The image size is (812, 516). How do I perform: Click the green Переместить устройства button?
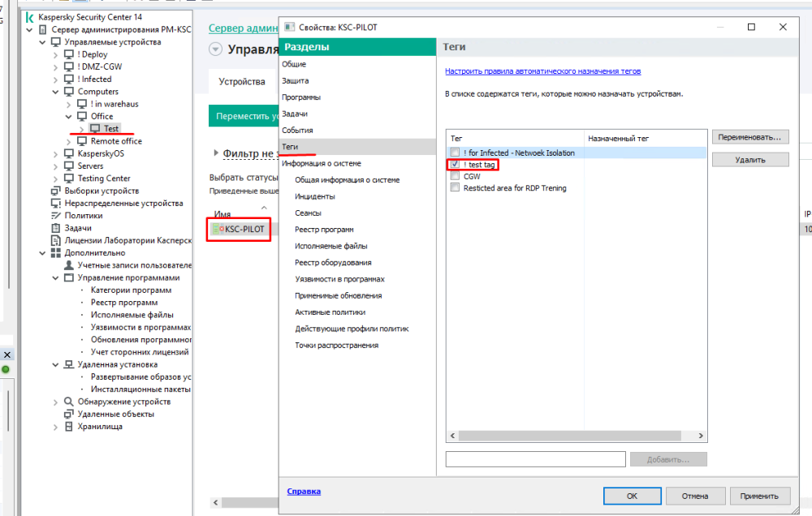[x=244, y=117]
